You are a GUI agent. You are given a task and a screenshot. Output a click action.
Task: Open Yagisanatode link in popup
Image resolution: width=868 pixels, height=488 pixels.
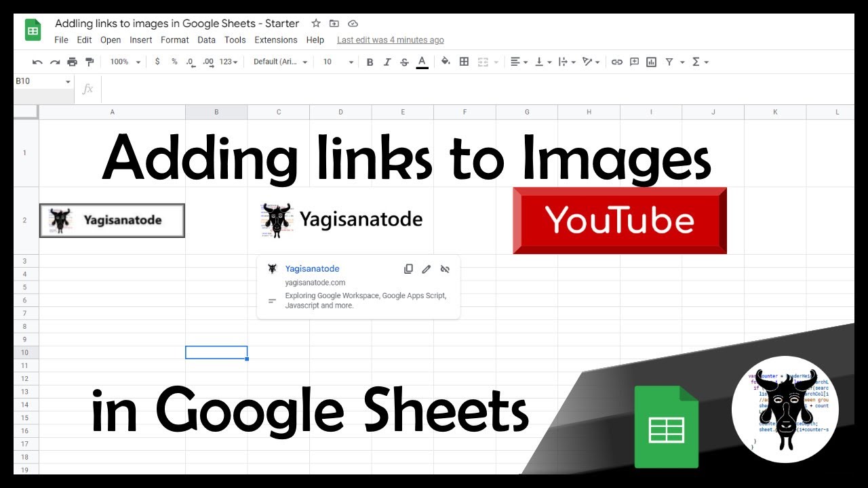312,268
